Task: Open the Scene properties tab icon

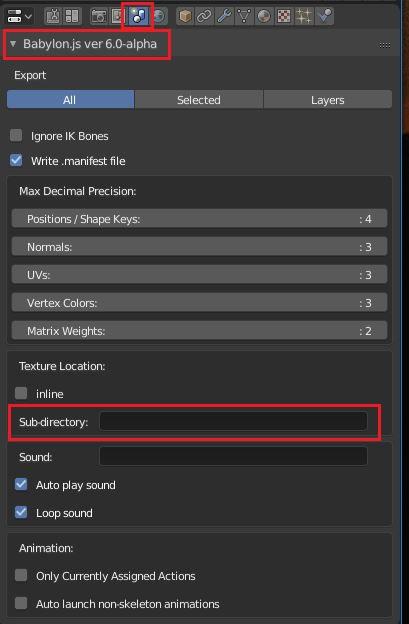Action: pyautogui.click(x=138, y=16)
